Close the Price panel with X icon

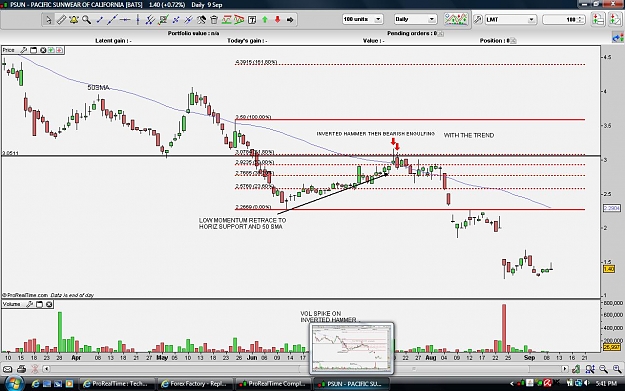click(x=43, y=50)
